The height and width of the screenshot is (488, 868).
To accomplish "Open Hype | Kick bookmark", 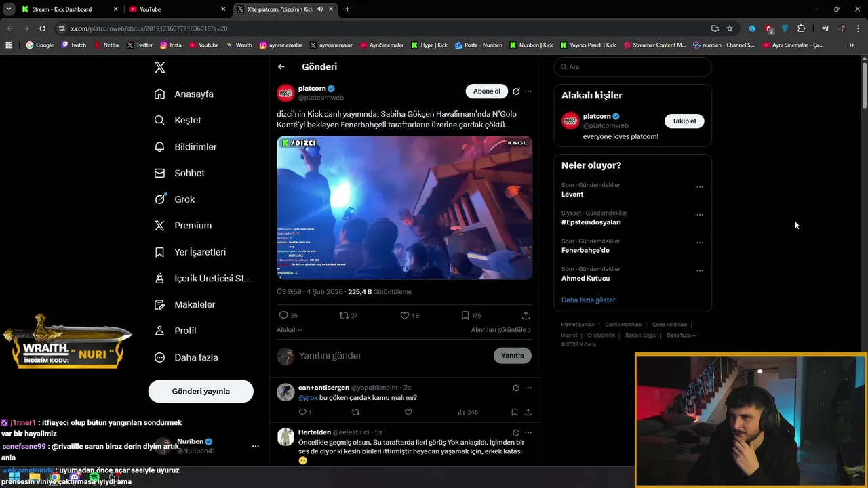I will [429, 45].
